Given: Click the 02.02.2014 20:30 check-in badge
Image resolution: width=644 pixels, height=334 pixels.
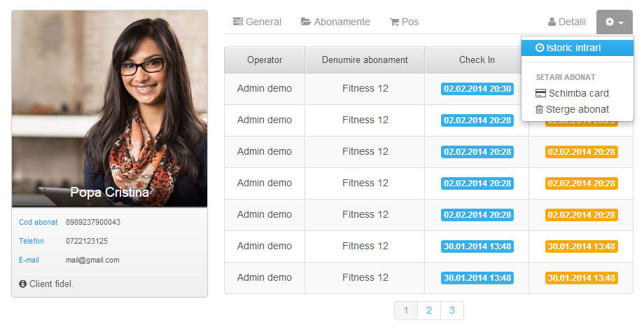Looking at the screenshot, I should pos(477,89).
